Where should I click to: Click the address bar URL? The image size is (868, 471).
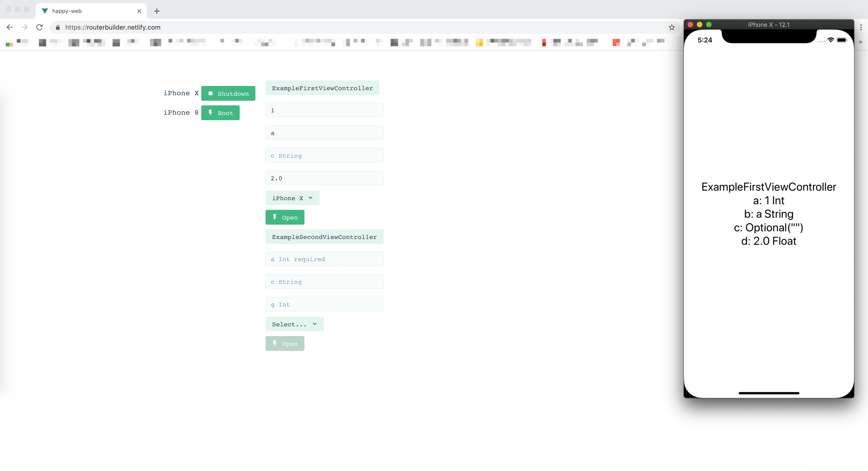tap(112, 27)
